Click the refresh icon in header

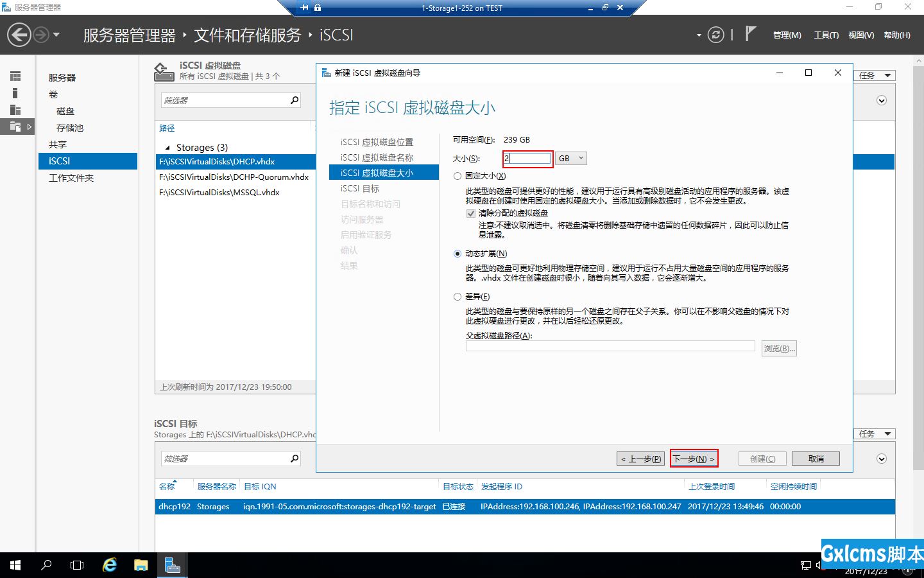click(x=715, y=35)
